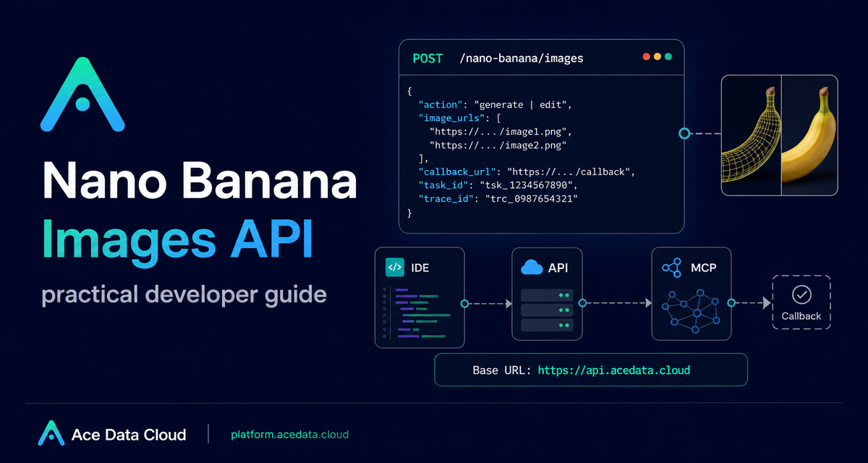Click the connector circle on the API card

pos(583,304)
